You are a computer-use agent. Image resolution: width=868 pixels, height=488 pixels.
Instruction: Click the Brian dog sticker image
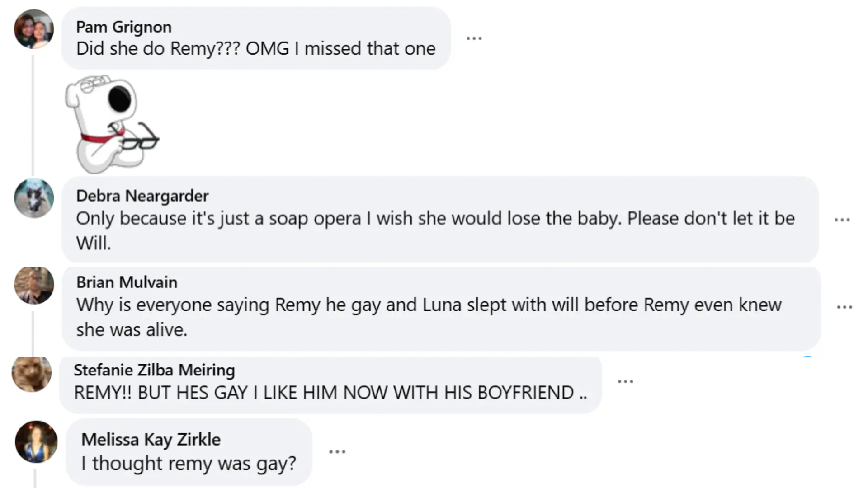point(111,124)
